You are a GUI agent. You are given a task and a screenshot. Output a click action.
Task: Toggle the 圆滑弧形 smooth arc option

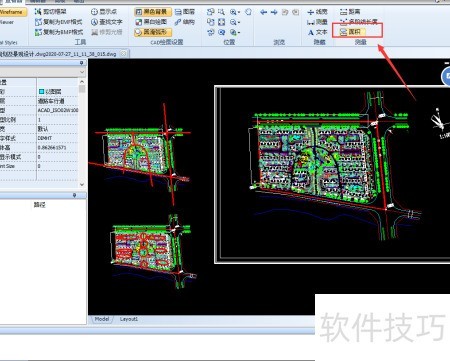pos(153,32)
